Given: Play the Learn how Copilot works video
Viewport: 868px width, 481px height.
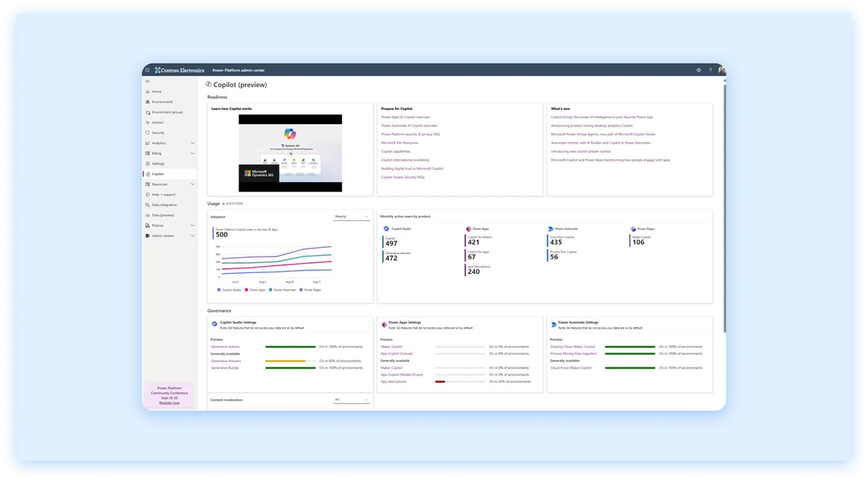Looking at the screenshot, I should point(290,153).
